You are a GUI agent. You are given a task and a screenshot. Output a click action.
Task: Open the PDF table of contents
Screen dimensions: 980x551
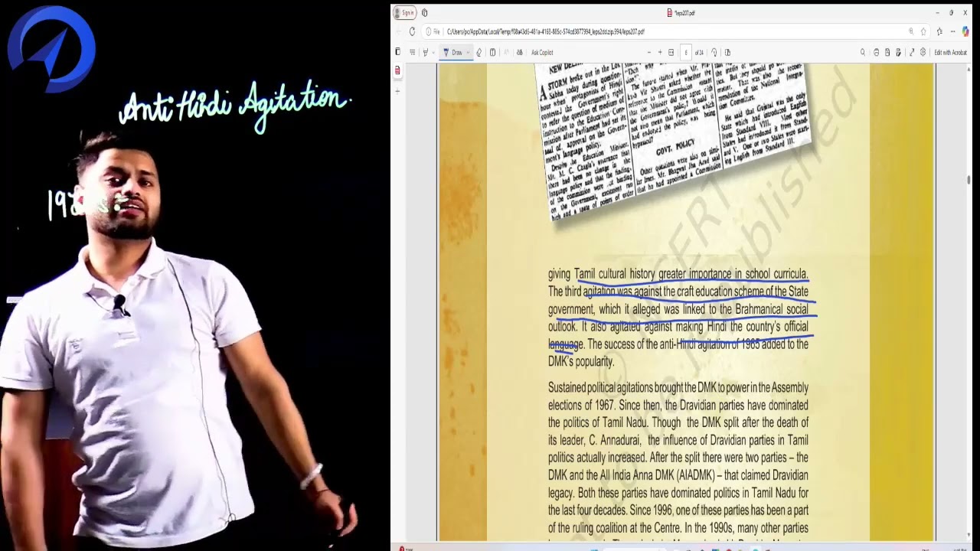(x=412, y=52)
